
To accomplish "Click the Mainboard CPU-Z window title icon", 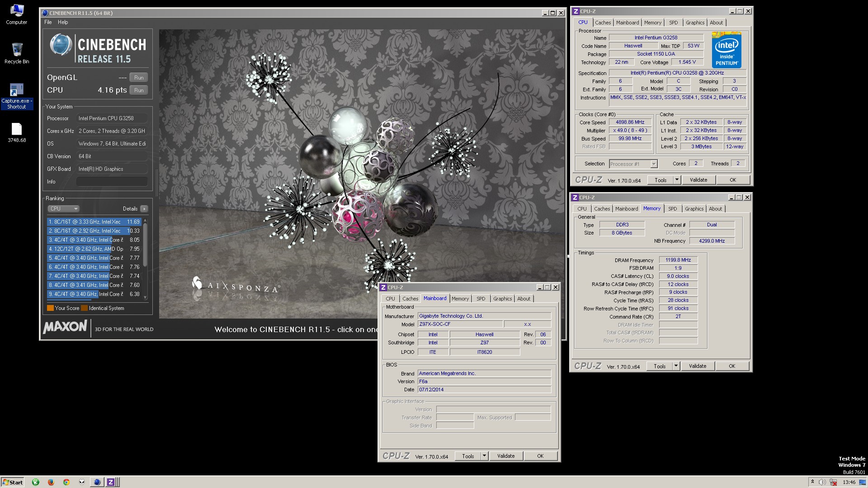I will (x=383, y=287).
